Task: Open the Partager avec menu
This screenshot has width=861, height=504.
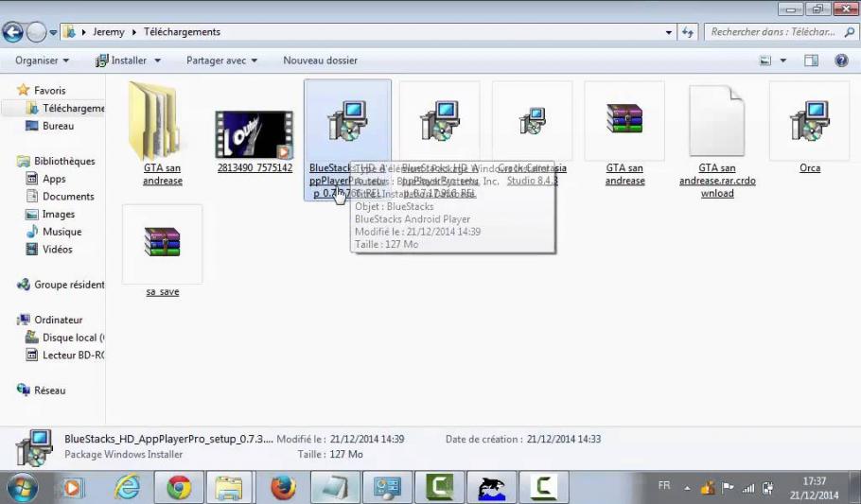Action: click(x=221, y=61)
